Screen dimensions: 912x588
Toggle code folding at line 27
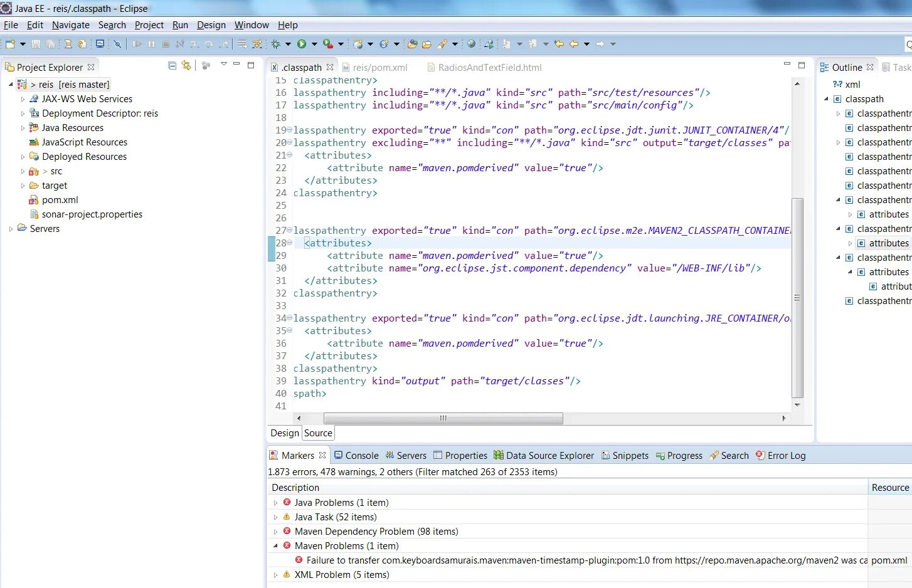point(289,230)
